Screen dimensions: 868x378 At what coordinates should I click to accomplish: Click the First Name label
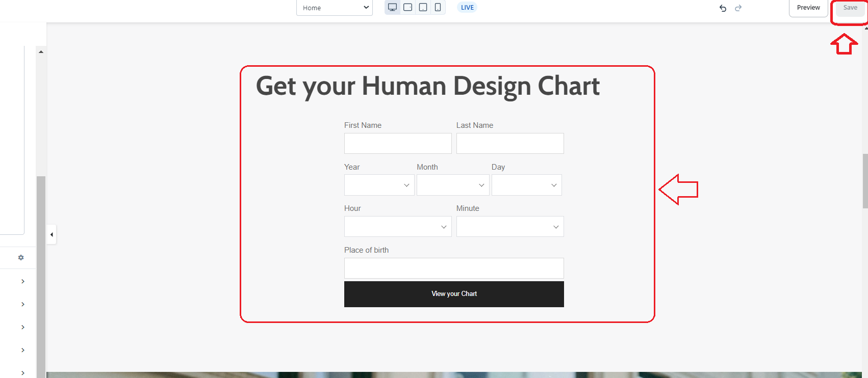click(363, 125)
